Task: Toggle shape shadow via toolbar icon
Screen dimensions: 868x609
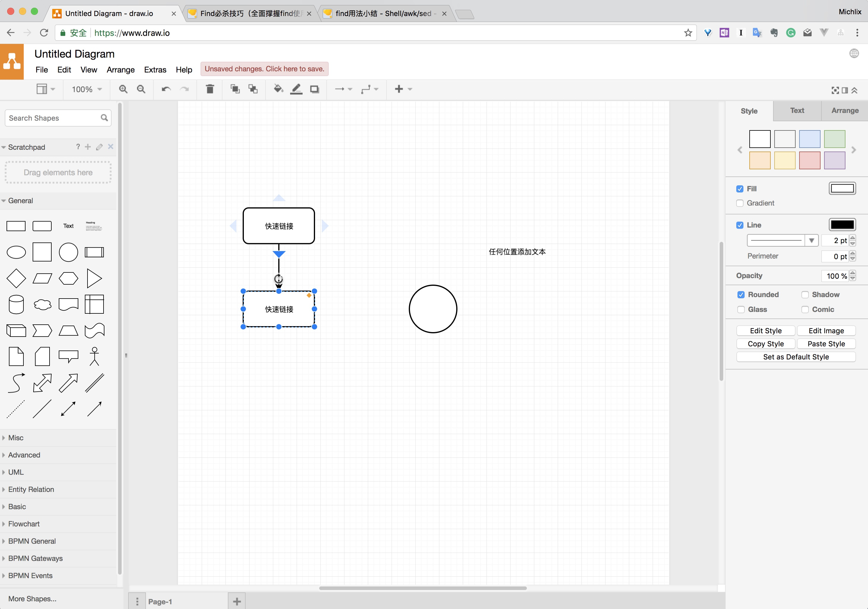Action: pos(314,89)
